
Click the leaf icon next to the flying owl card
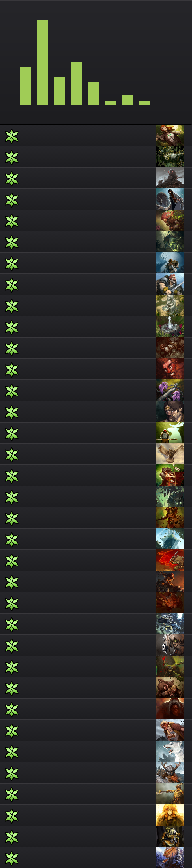coord(11,455)
